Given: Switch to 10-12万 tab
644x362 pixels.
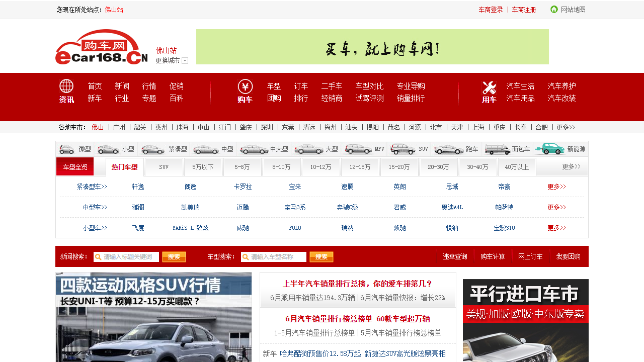Looking at the screenshot, I should (321, 167).
